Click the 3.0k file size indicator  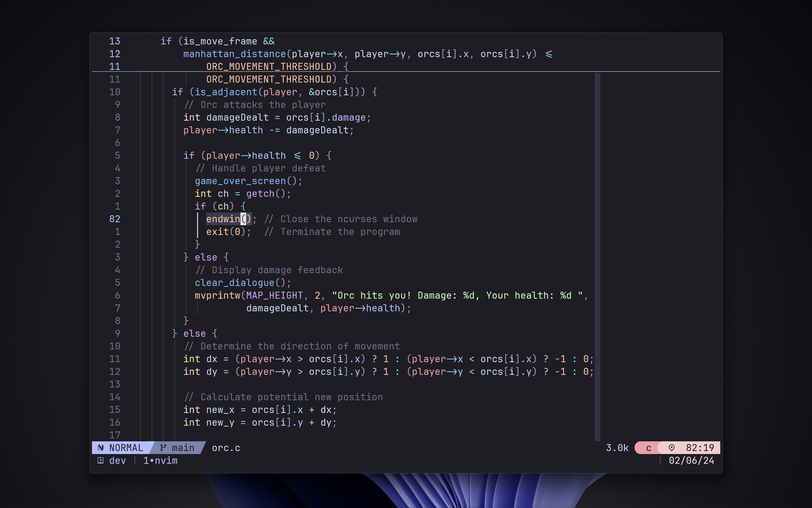tap(617, 448)
